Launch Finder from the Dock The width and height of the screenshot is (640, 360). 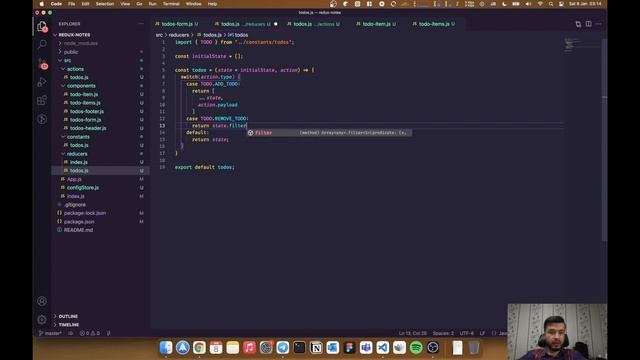166,347
